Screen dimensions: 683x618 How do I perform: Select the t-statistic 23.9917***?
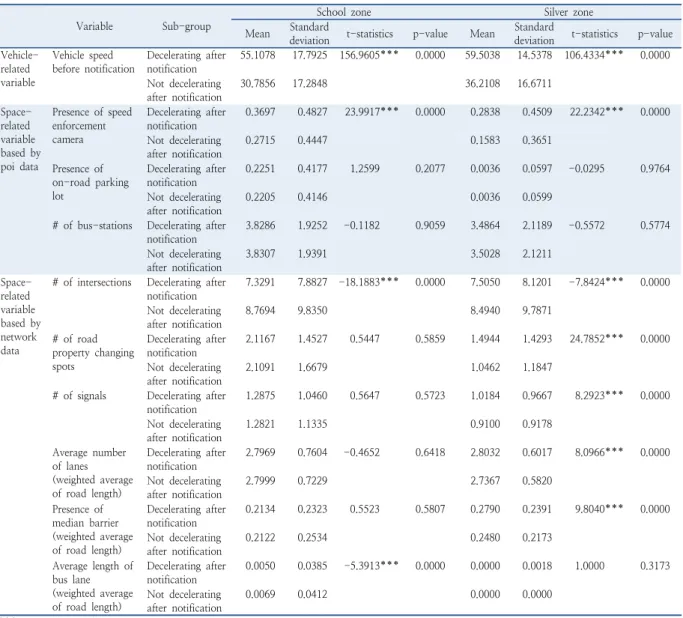tap(372, 112)
